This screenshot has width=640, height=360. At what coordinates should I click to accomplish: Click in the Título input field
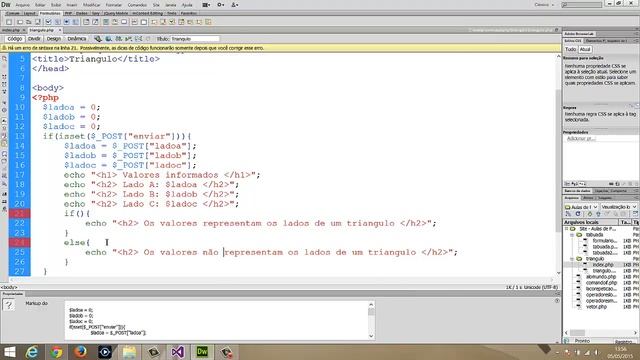tap(195, 39)
